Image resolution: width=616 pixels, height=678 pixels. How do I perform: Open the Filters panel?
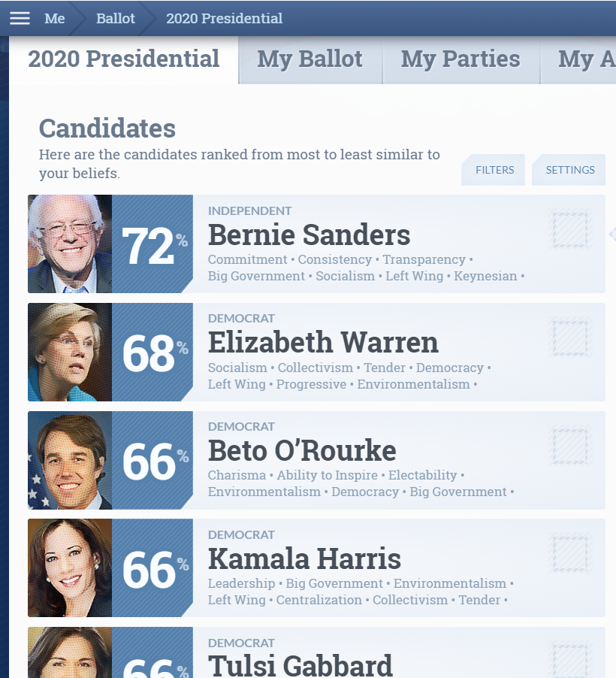tap(494, 170)
